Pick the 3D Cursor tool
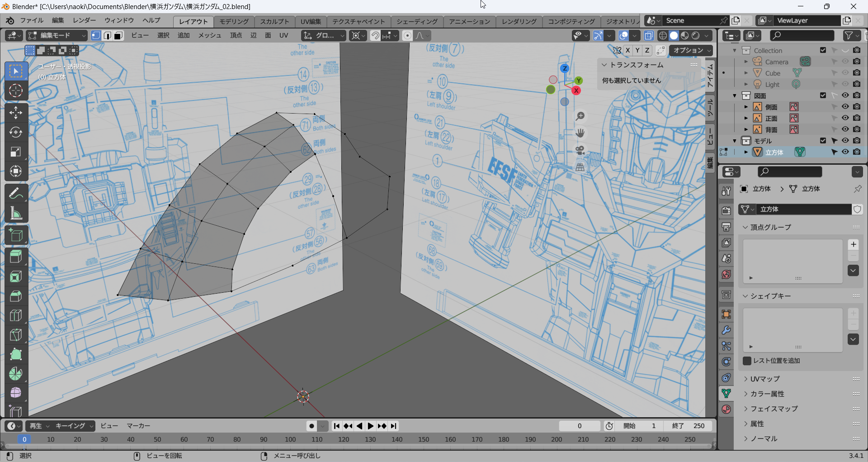This screenshot has width=868, height=462. pyautogui.click(x=16, y=91)
